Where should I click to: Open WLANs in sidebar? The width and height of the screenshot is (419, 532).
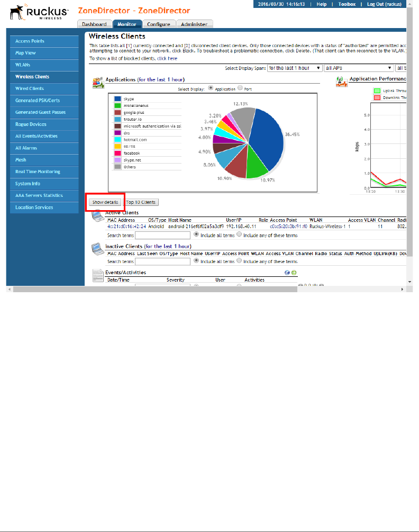pyautogui.click(x=44, y=65)
